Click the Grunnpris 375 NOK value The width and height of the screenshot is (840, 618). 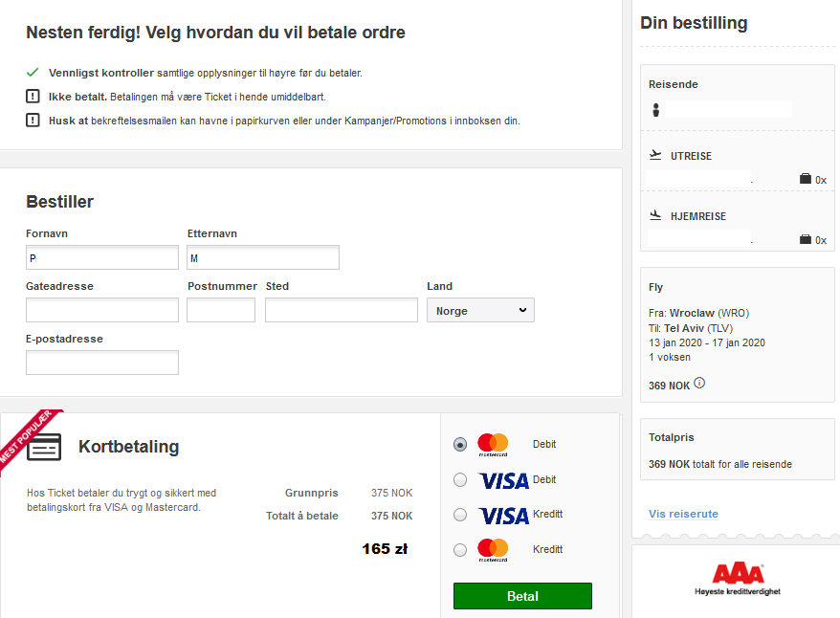(x=391, y=493)
